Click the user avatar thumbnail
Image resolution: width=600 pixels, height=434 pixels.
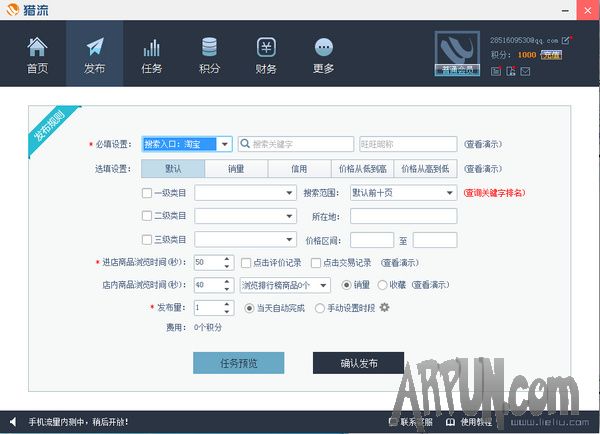click(x=459, y=51)
